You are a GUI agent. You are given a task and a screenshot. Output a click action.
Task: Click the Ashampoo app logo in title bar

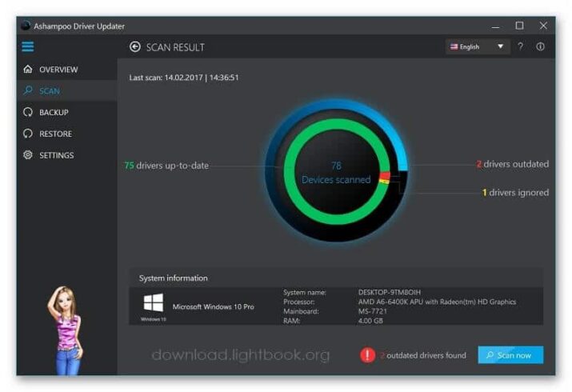[x=26, y=26]
